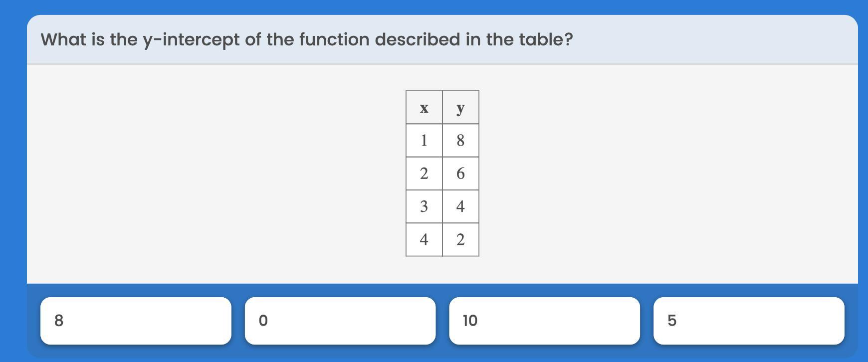The image size is (868, 362).
Task: Click table cell with y value 6
Action: [460, 174]
